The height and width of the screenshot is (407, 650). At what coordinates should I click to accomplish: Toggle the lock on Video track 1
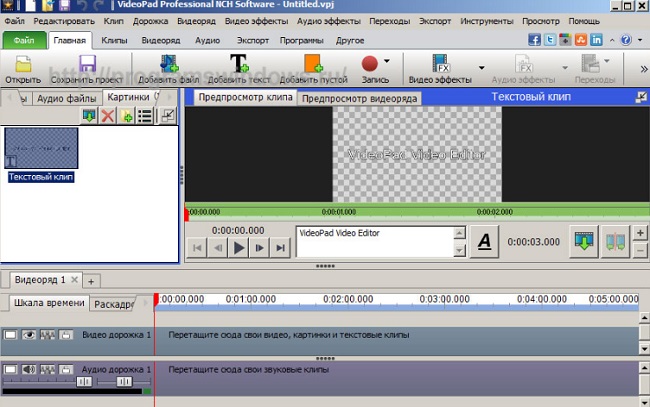click(64, 334)
